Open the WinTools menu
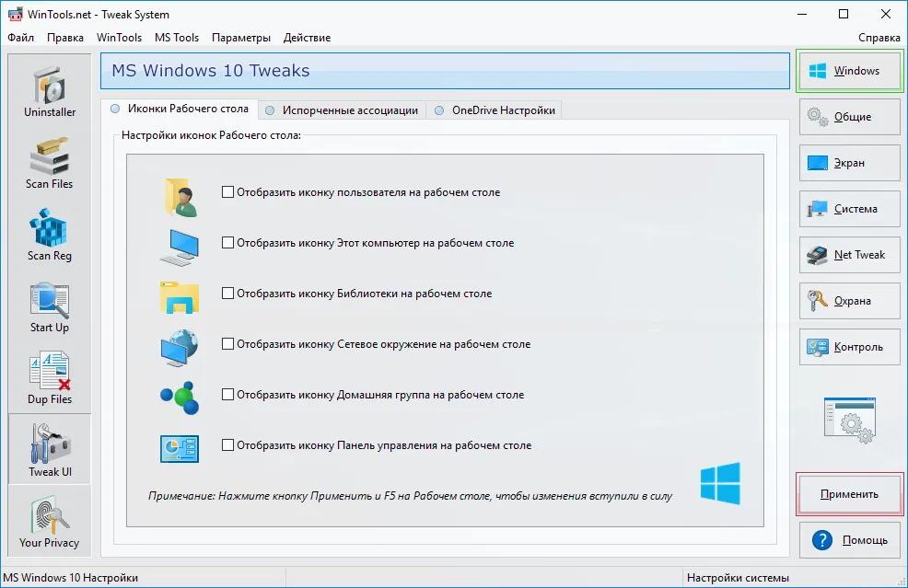Image resolution: width=908 pixels, height=588 pixels. pyautogui.click(x=120, y=38)
